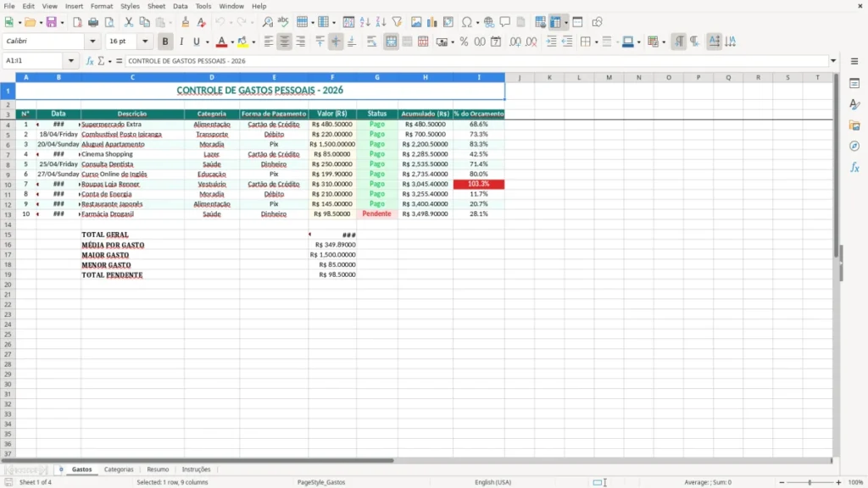This screenshot has height=488, width=868.
Task: Open Select Function dropdown arrow
Action: [109, 61]
